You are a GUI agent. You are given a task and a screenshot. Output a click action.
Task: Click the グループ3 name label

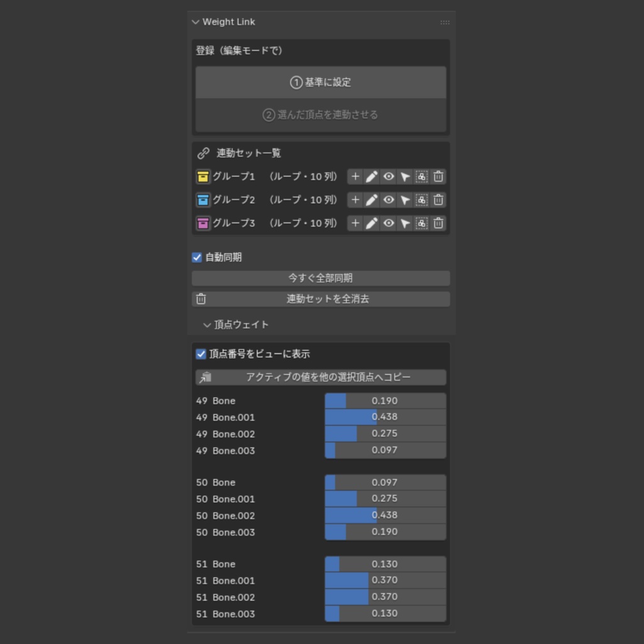coord(234,223)
